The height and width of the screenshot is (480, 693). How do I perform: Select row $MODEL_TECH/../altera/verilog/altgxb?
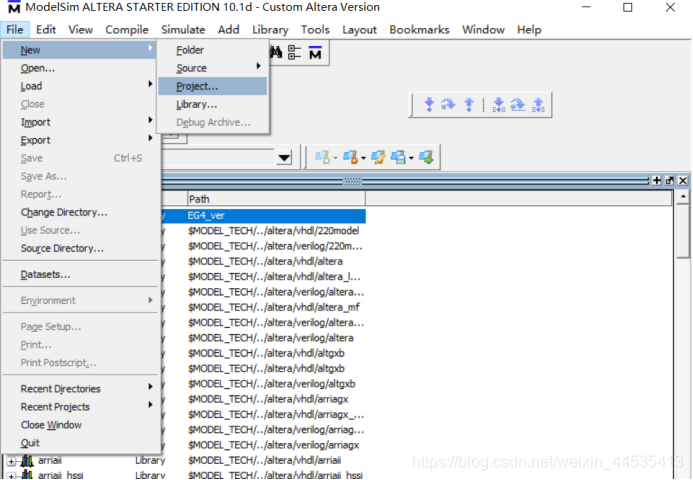(x=271, y=384)
